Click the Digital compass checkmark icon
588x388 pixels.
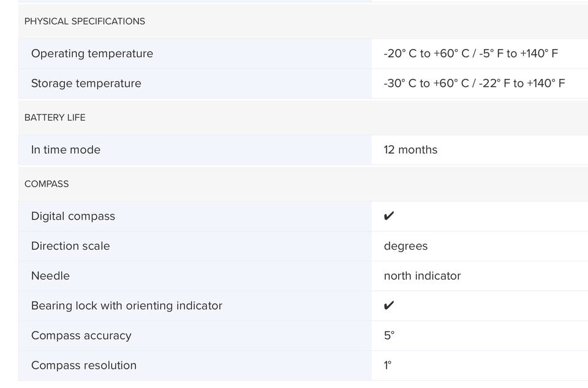(x=389, y=216)
